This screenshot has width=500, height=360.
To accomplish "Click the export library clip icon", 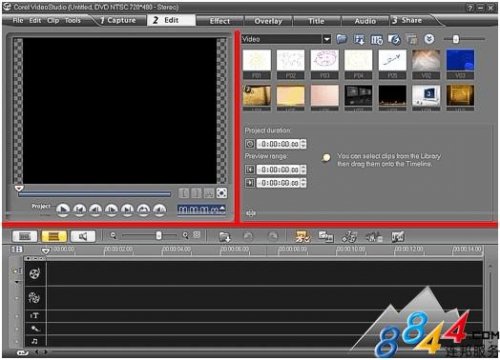I will (x=359, y=39).
